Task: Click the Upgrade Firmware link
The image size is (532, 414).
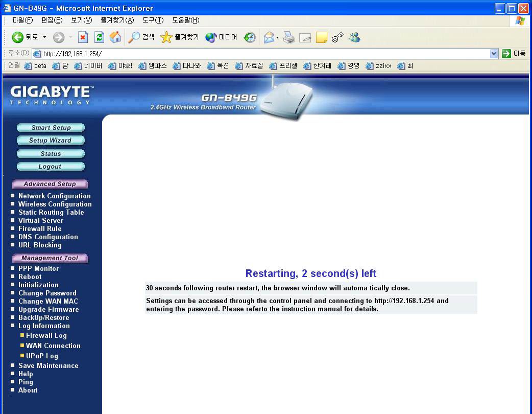Action: 49,309
